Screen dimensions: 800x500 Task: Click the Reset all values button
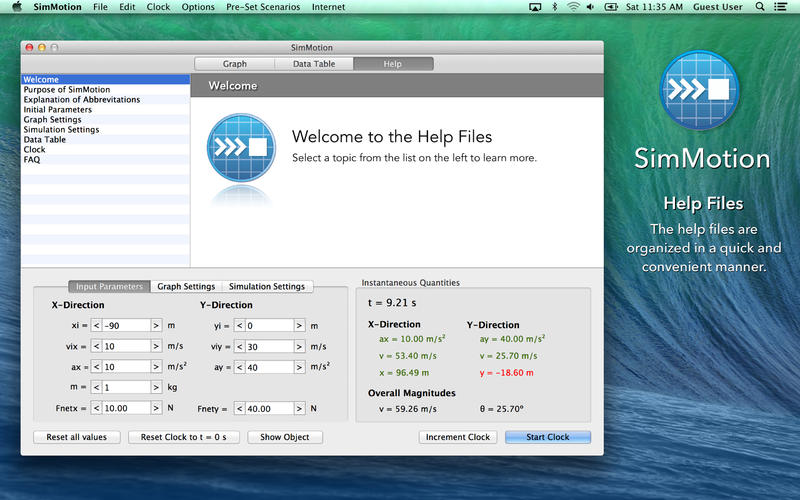click(x=77, y=437)
